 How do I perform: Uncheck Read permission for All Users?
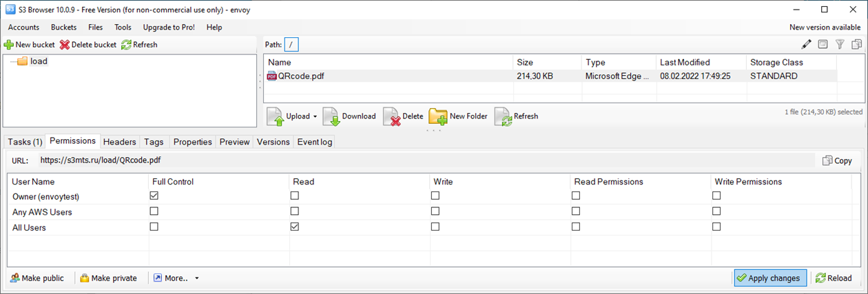pos(295,227)
